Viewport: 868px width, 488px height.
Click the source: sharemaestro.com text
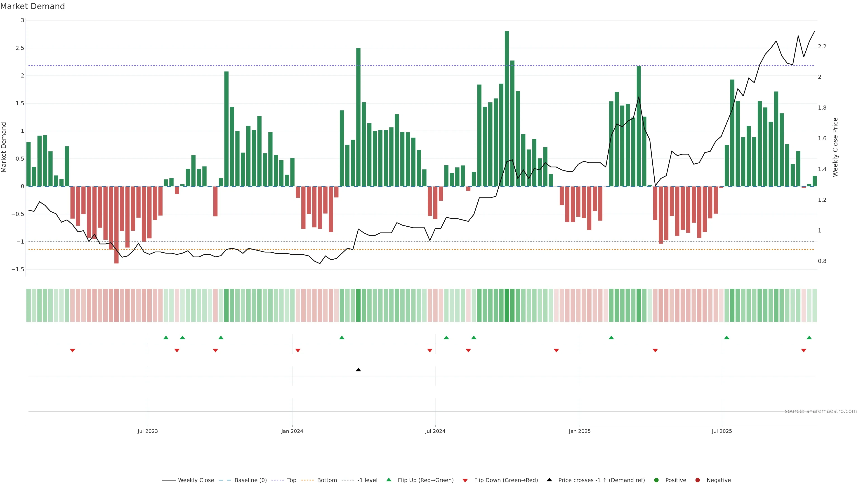[x=821, y=411]
